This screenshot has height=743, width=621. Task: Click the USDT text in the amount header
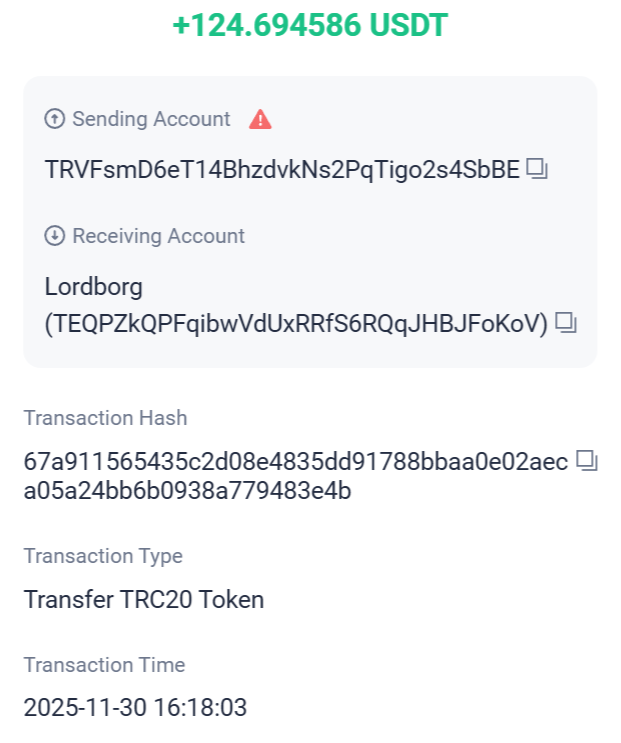coord(410,26)
